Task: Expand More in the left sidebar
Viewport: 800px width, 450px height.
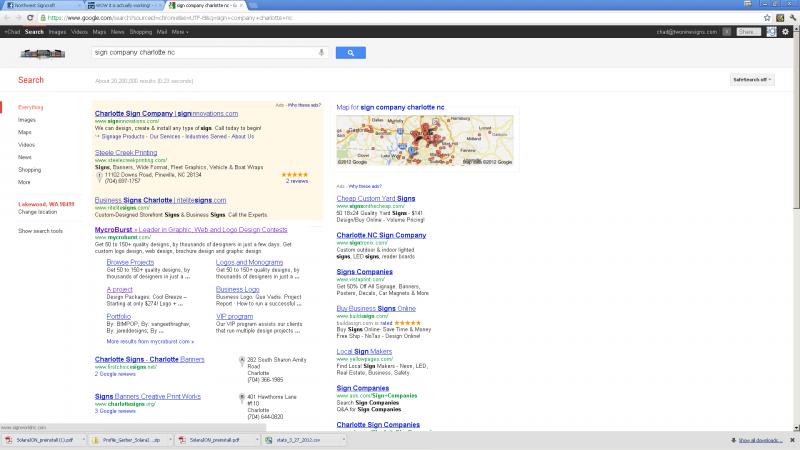Action: click(x=24, y=182)
